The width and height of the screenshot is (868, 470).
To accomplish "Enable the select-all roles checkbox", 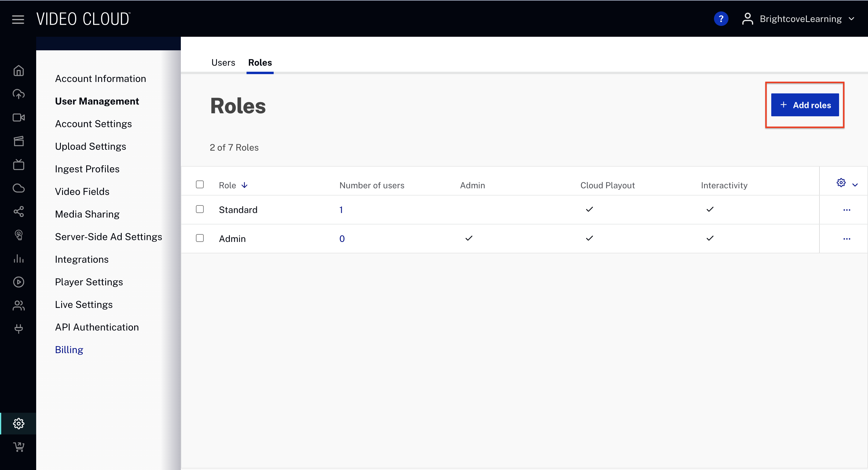I will pos(200,184).
